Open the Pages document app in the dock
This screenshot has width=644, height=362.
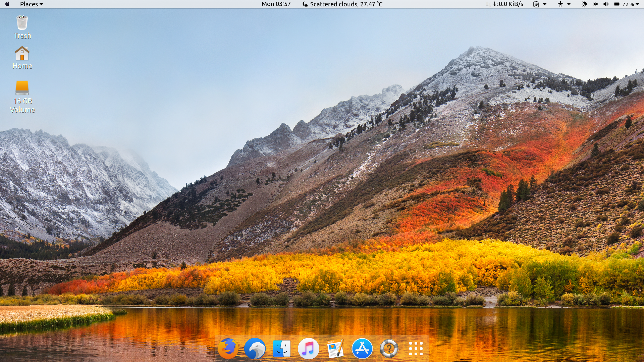point(335,349)
